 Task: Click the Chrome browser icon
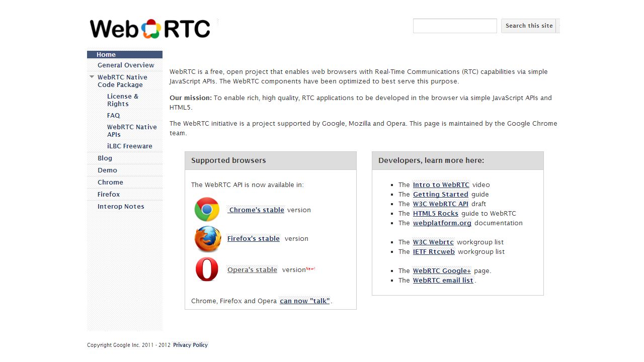pyautogui.click(x=207, y=210)
